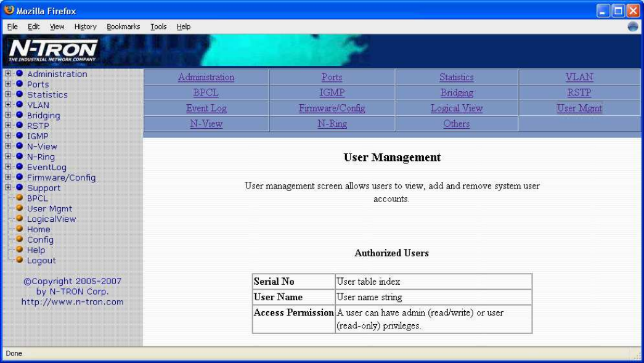Open the Logical View link in navigation table
The image size is (644, 363).
click(x=457, y=108)
